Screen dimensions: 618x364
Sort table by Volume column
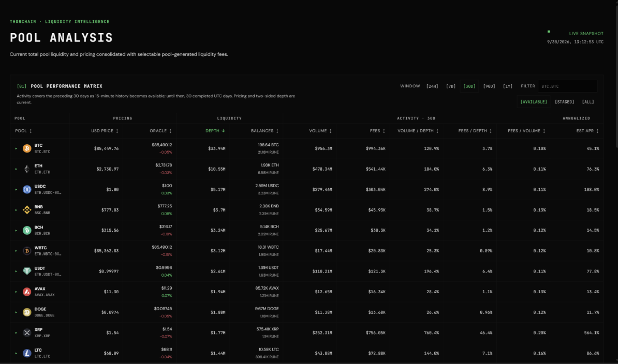pos(320,131)
